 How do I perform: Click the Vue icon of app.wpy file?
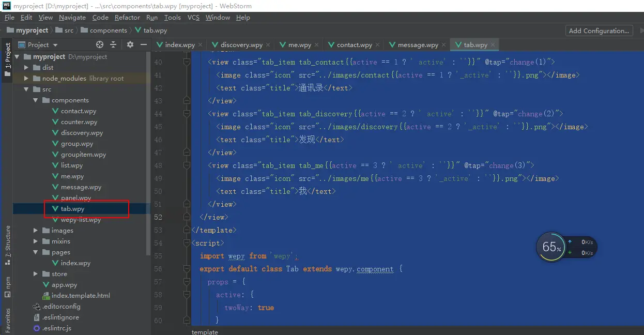click(x=46, y=285)
